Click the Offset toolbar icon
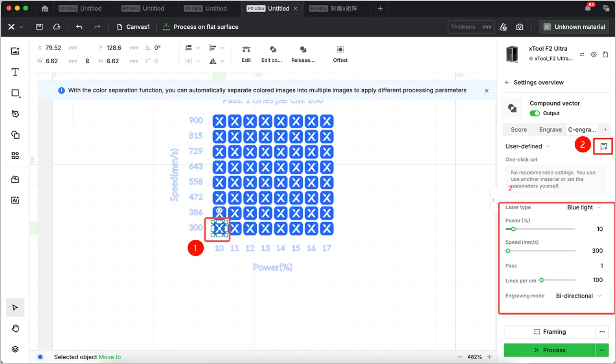The height and width of the screenshot is (364, 616). click(x=340, y=54)
